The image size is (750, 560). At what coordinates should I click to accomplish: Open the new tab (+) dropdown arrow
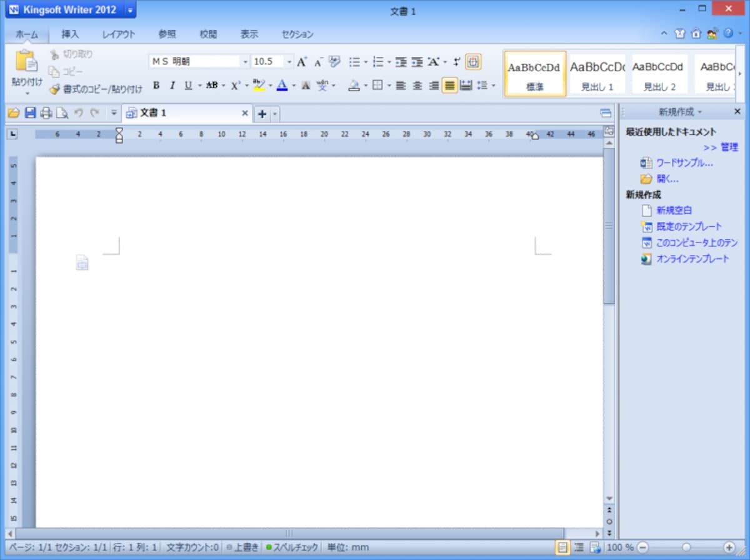[x=276, y=114]
